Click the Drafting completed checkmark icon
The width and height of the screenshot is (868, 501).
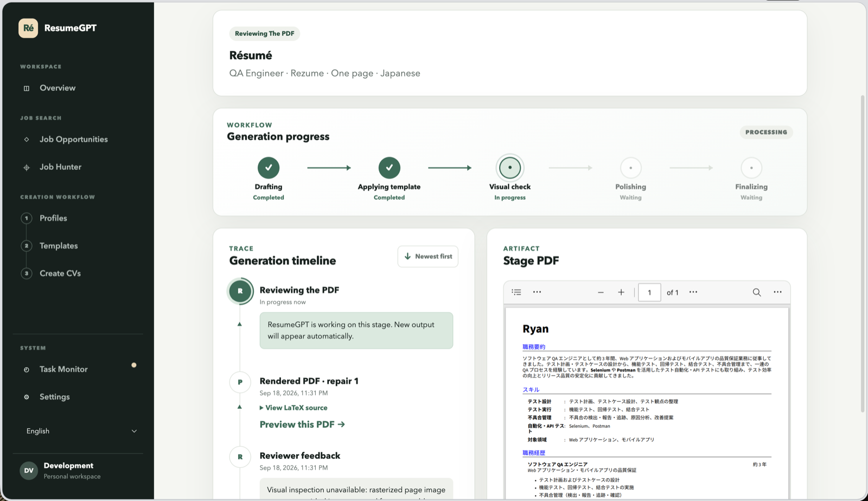point(269,168)
